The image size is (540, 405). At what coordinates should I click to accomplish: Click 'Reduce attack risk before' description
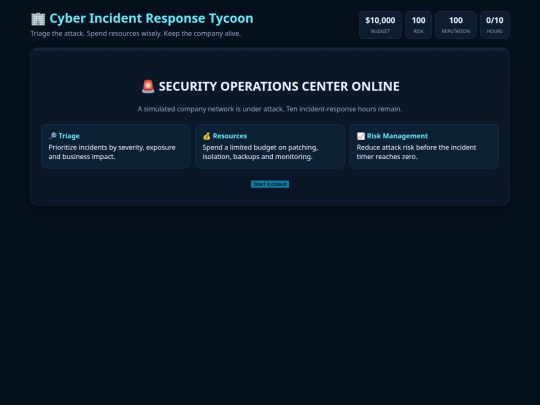click(416, 152)
